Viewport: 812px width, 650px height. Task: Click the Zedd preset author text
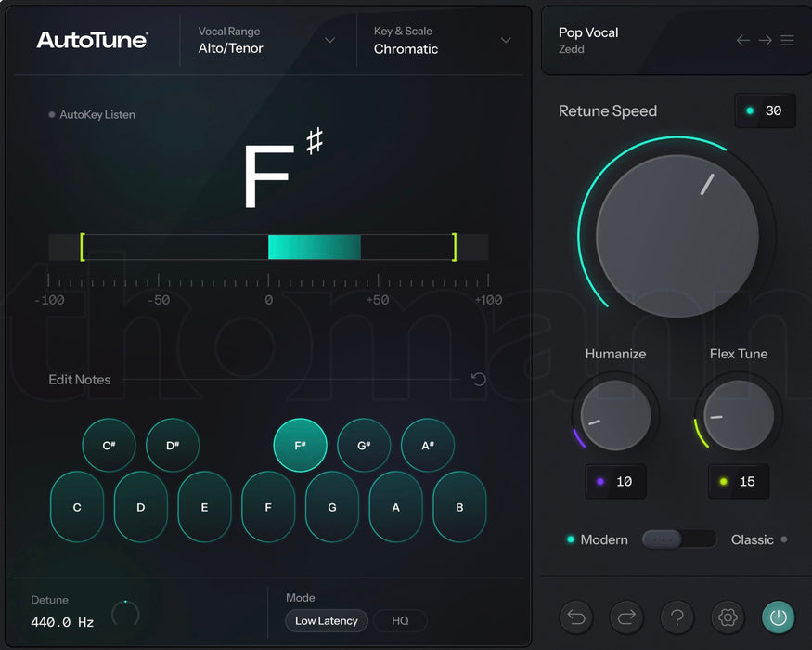tap(572, 49)
